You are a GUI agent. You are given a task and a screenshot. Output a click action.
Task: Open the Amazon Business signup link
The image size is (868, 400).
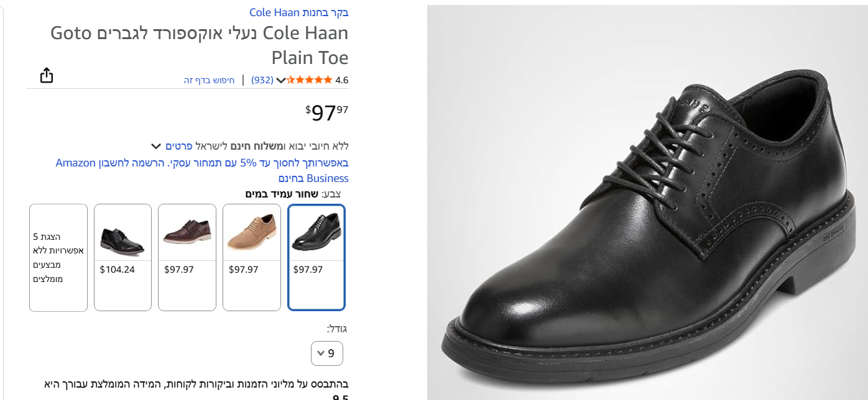(x=202, y=171)
